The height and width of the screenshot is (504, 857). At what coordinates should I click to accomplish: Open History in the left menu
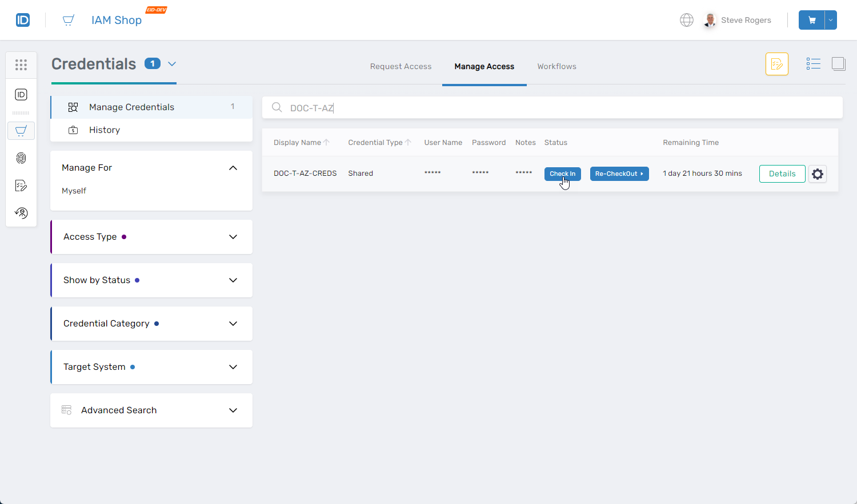105,130
